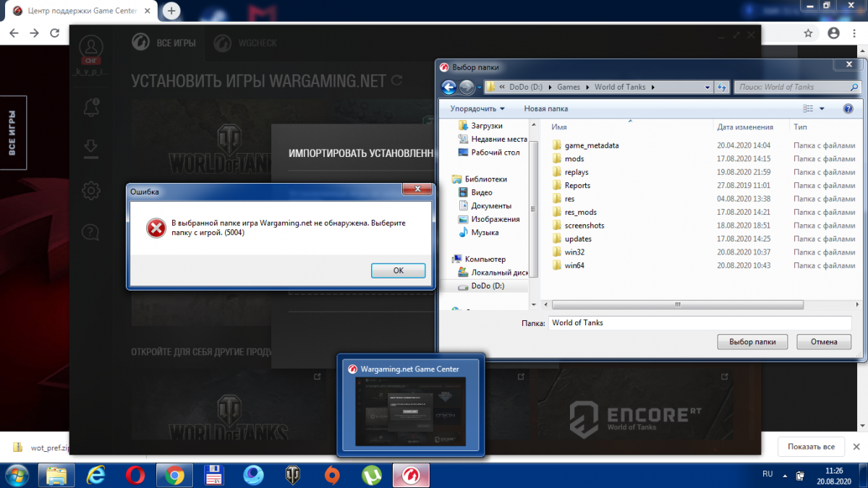Select DoDo (D:) in the address path

tap(525, 87)
